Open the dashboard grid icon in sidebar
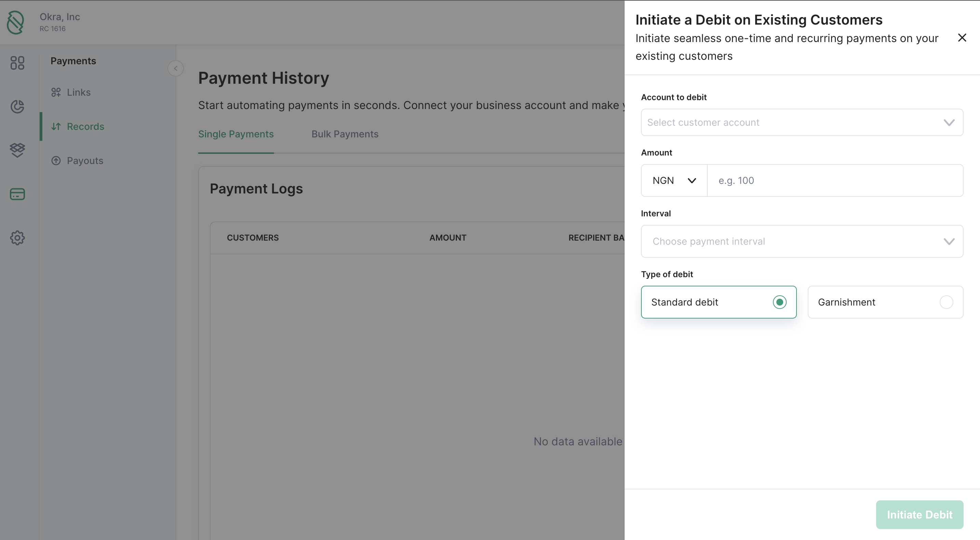The width and height of the screenshot is (980, 540). (17, 63)
